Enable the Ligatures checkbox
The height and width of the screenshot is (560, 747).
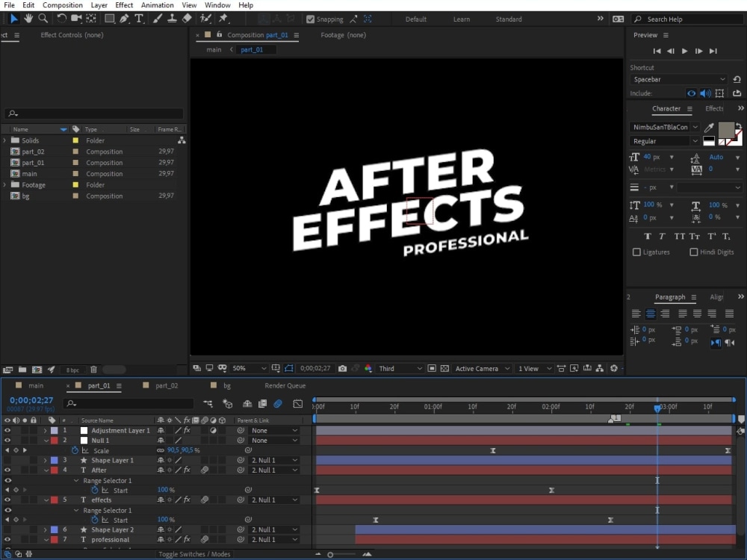[636, 252]
